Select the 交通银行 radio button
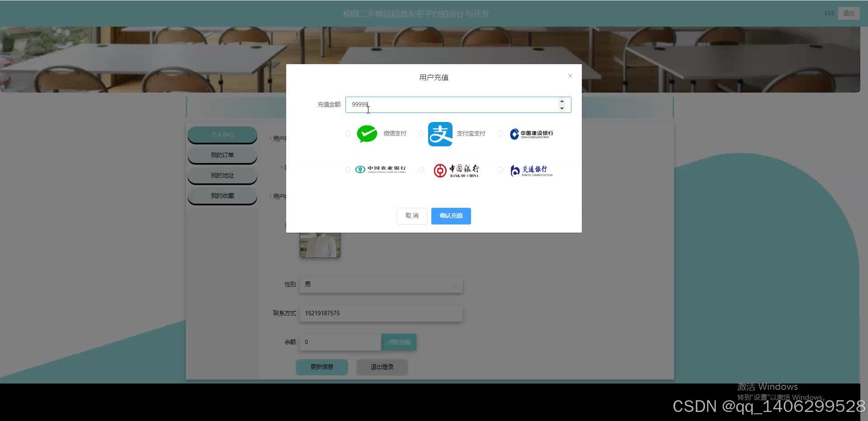This screenshot has width=868, height=421. coord(500,170)
